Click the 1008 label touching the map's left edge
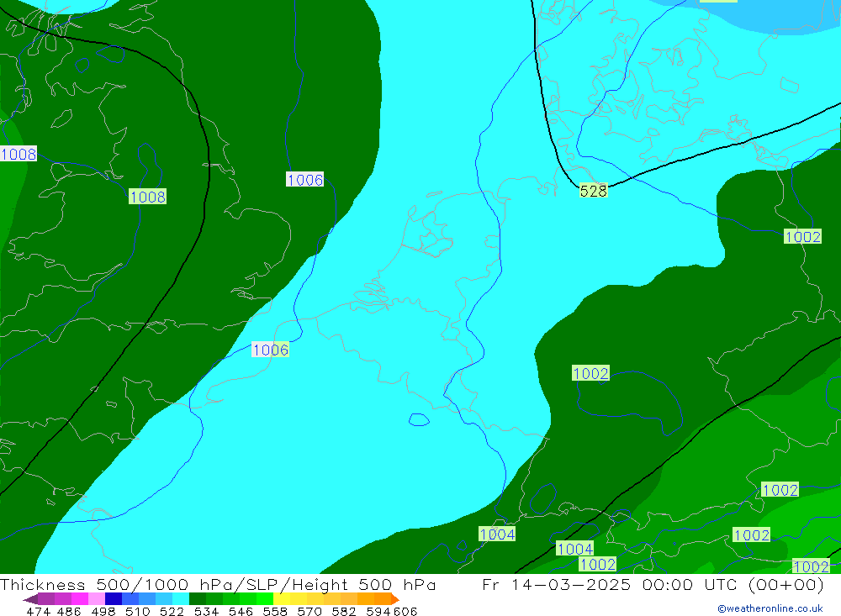This screenshot has height=616, width=841. click(19, 155)
